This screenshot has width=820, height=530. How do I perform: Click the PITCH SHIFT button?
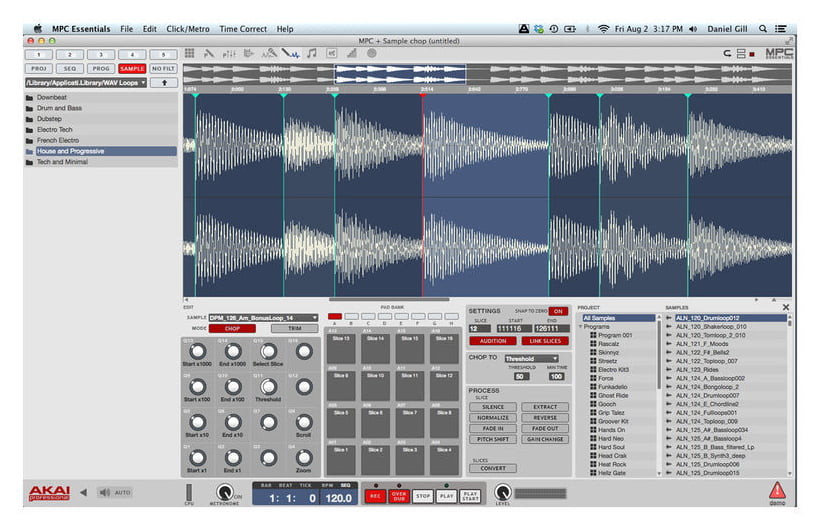point(493,439)
